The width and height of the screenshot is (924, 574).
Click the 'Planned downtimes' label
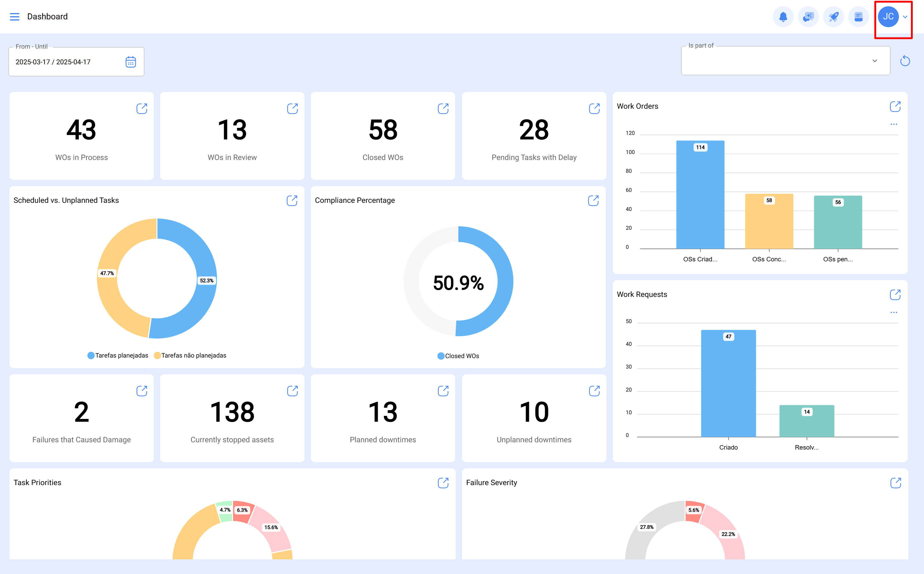click(x=382, y=440)
